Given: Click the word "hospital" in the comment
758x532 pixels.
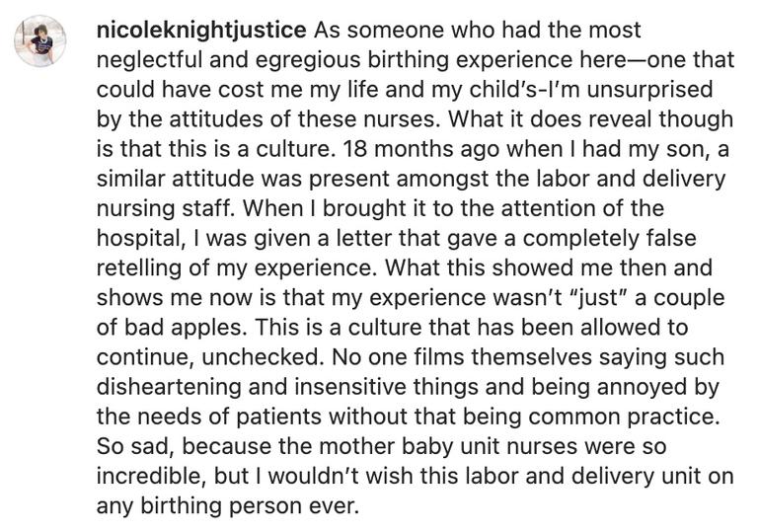Looking at the screenshot, I should point(137,238).
